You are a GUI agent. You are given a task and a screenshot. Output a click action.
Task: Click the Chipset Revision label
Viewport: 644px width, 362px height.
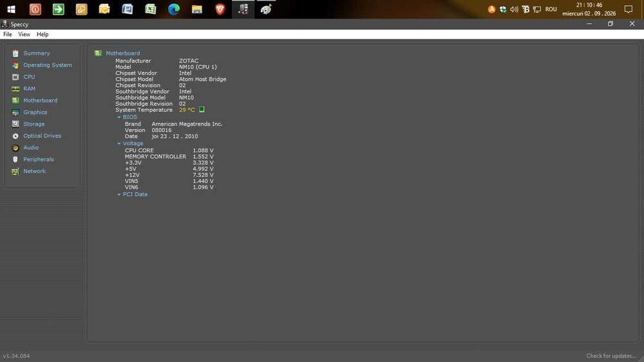(x=138, y=86)
